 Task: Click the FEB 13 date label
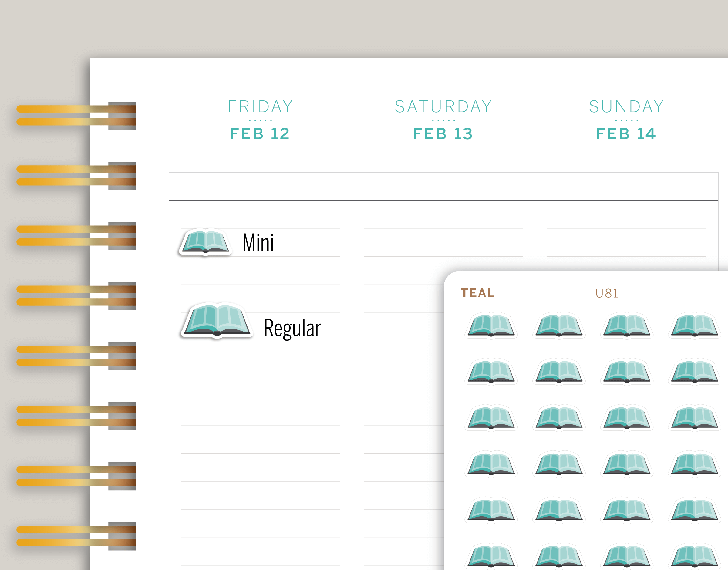[443, 134]
